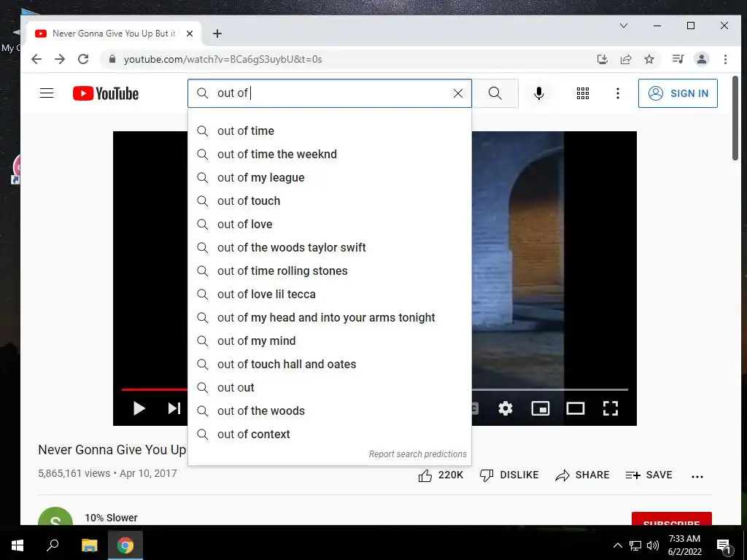Open the Windows notification center
747x560 pixels.
point(724,546)
